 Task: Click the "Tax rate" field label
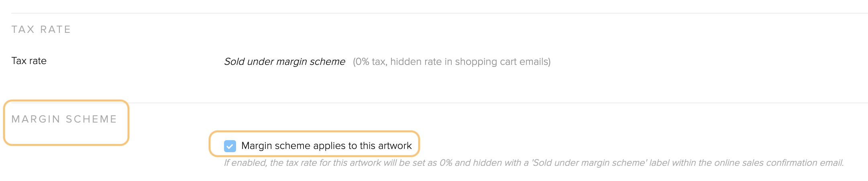(x=29, y=61)
